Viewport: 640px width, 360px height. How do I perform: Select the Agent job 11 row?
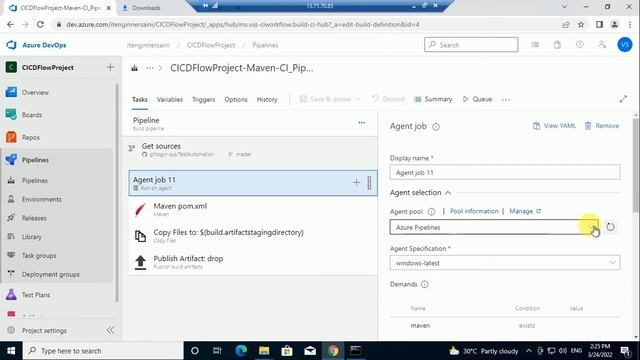click(253, 183)
